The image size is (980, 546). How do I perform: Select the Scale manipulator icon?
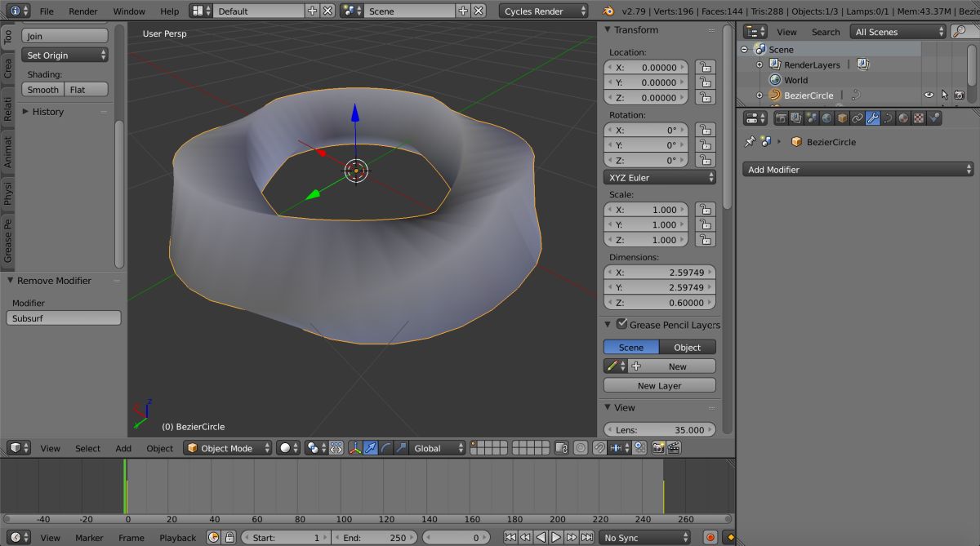pyautogui.click(x=401, y=447)
